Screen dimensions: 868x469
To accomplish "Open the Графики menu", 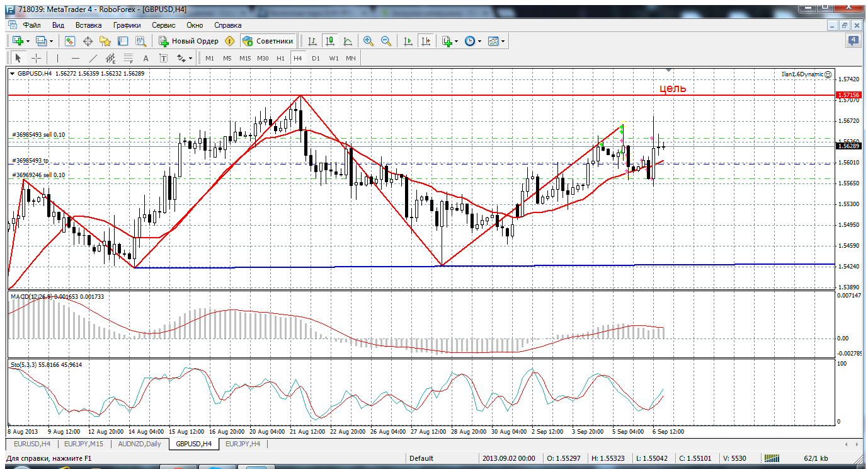I will click(x=127, y=25).
